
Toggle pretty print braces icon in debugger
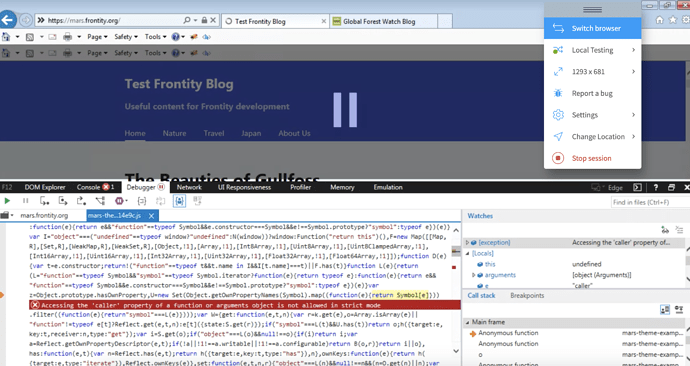pos(142,201)
